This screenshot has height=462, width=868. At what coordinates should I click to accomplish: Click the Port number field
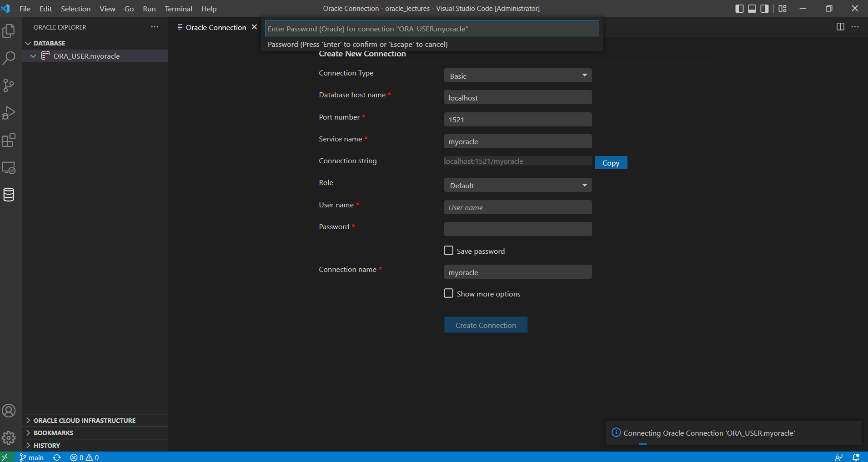(518, 119)
